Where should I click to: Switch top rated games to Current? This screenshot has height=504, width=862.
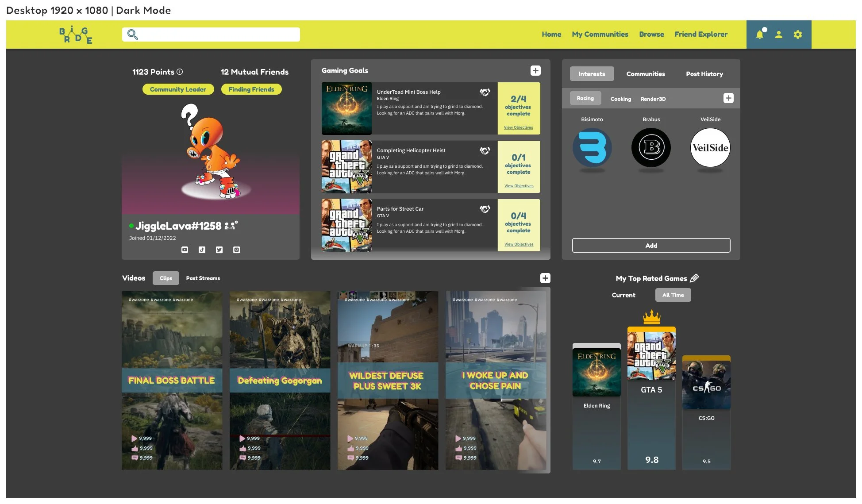(x=623, y=295)
